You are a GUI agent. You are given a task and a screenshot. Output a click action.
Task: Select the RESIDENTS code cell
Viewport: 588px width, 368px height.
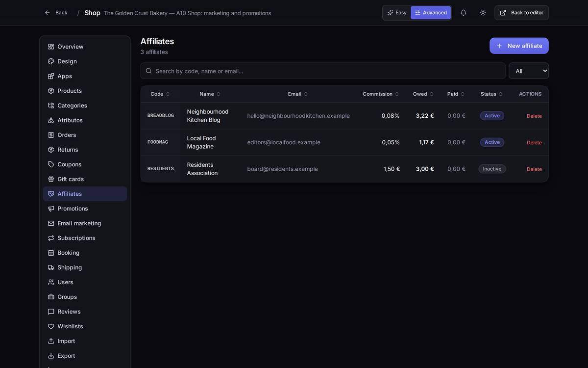161,169
